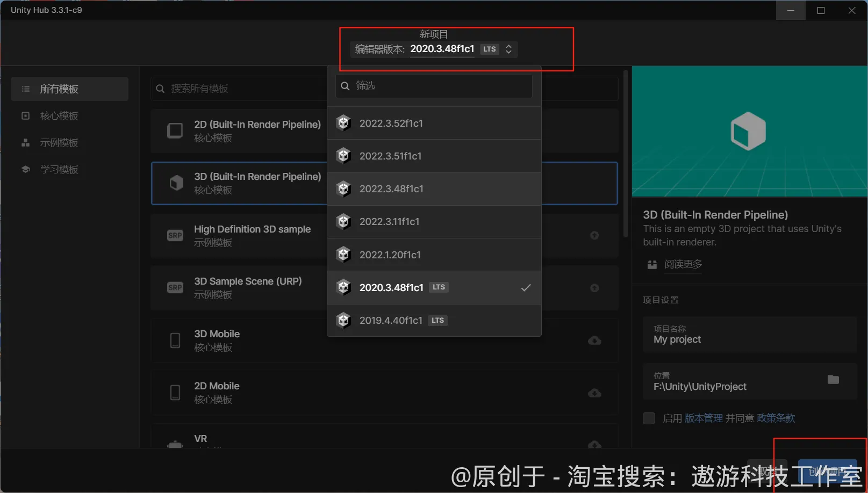Click the 2D (Built-In Render Pipeline) template icon
Image resolution: width=868 pixels, height=493 pixels.
coord(175,130)
